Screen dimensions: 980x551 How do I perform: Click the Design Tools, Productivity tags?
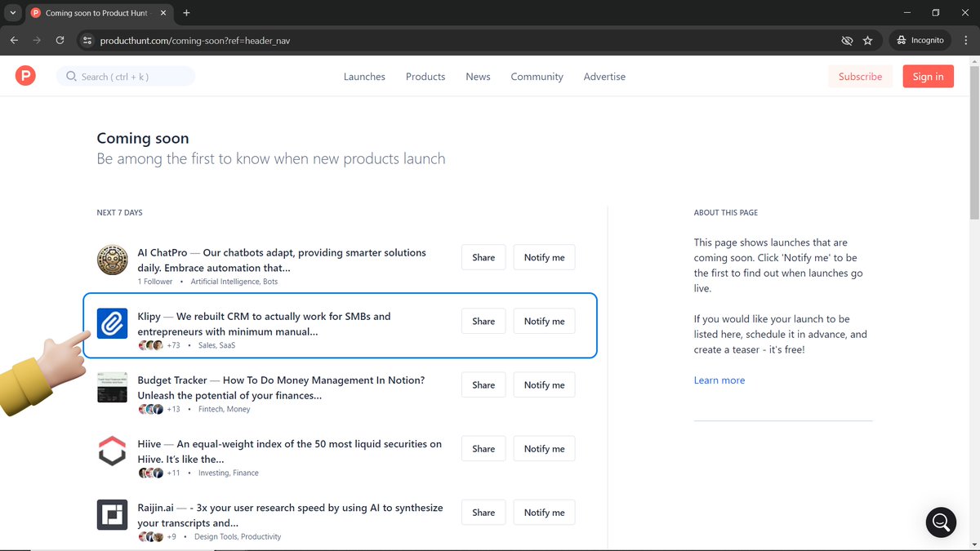pyautogui.click(x=238, y=536)
